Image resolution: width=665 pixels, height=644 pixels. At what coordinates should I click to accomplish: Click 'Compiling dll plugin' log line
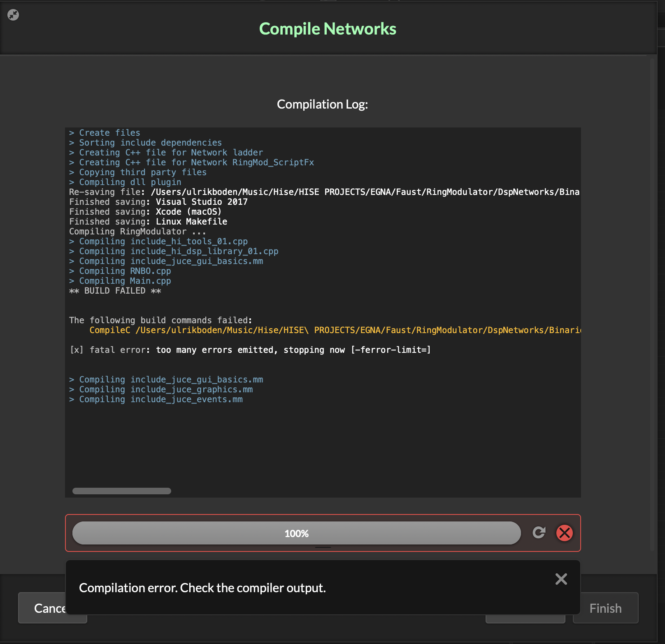pos(125,182)
